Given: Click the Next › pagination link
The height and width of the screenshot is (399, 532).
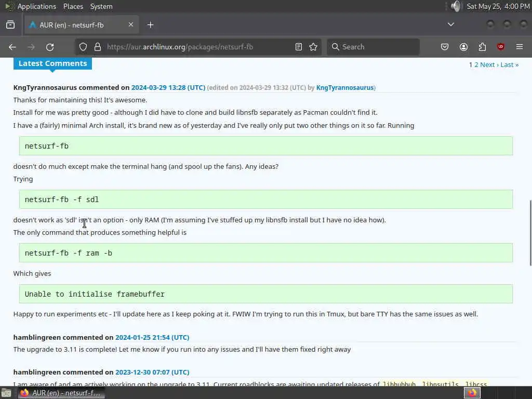Looking at the screenshot, I should click(489, 65).
